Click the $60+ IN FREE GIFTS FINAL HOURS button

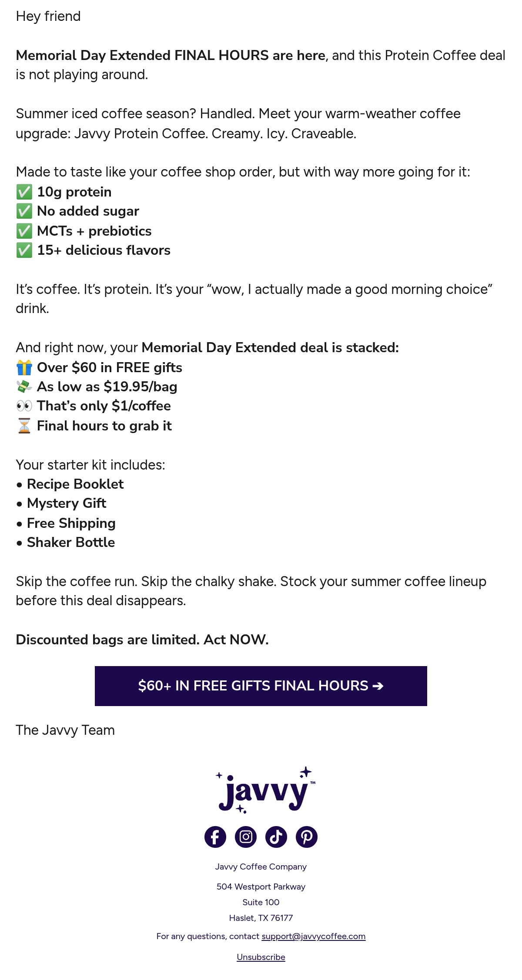tap(261, 686)
